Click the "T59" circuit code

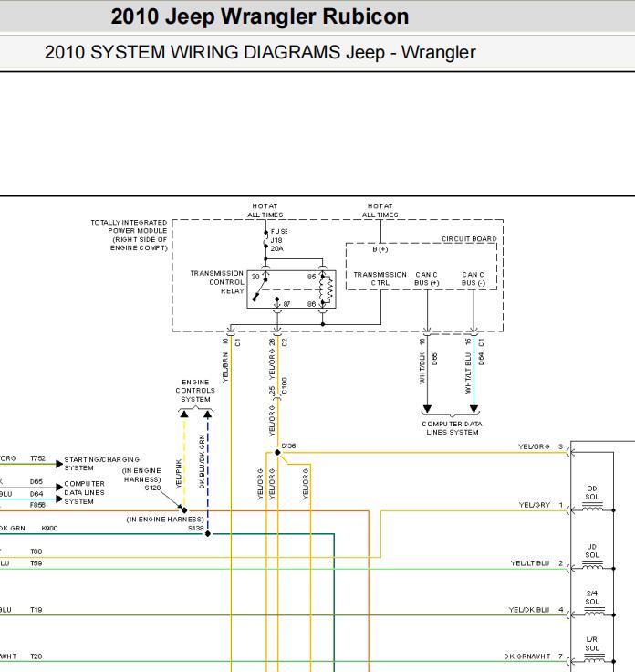(x=36, y=563)
